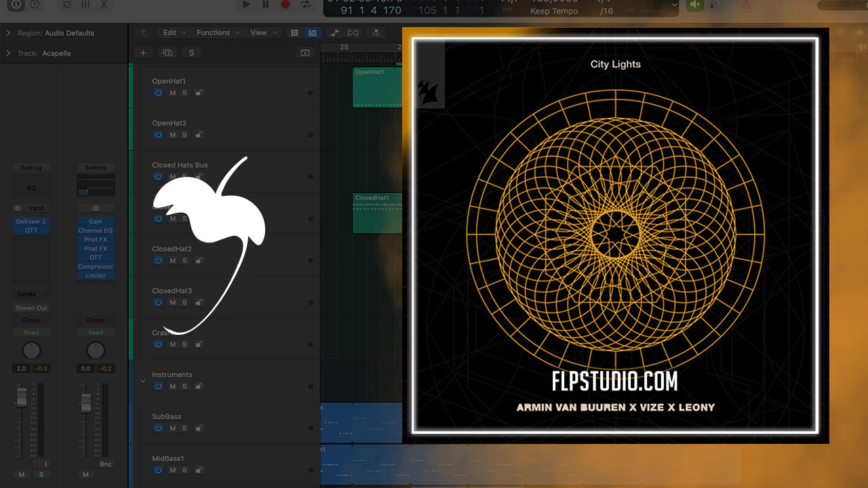Open the Compressor plug-in
The height and width of the screenshot is (488, 868).
click(96, 267)
